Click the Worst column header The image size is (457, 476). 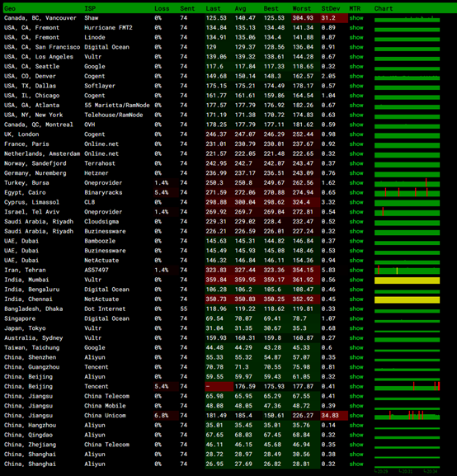click(x=302, y=8)
